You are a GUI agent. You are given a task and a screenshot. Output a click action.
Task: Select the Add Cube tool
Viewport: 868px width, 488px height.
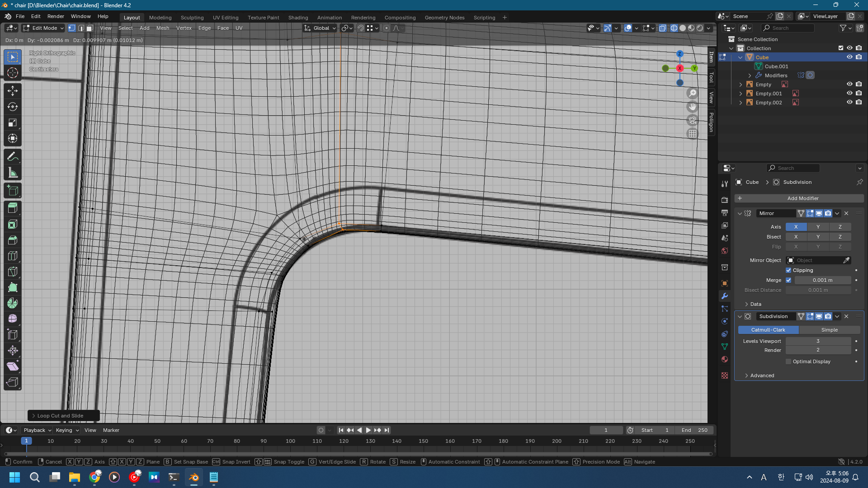13,191
